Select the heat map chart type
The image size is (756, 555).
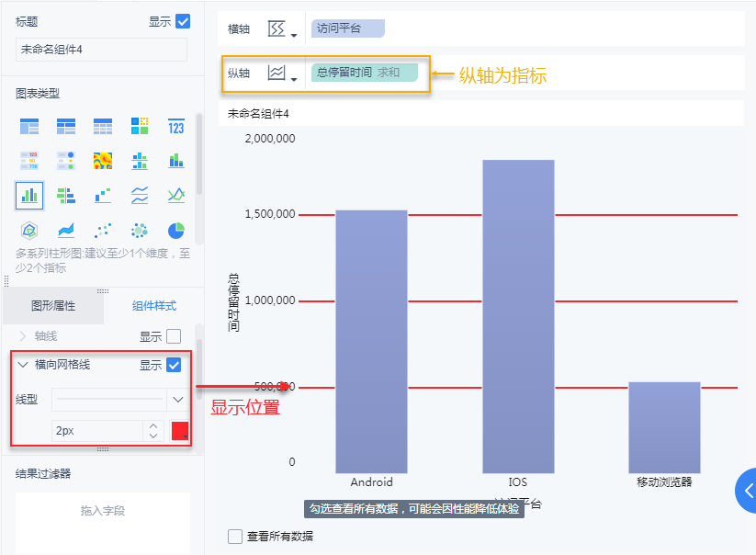103,161
